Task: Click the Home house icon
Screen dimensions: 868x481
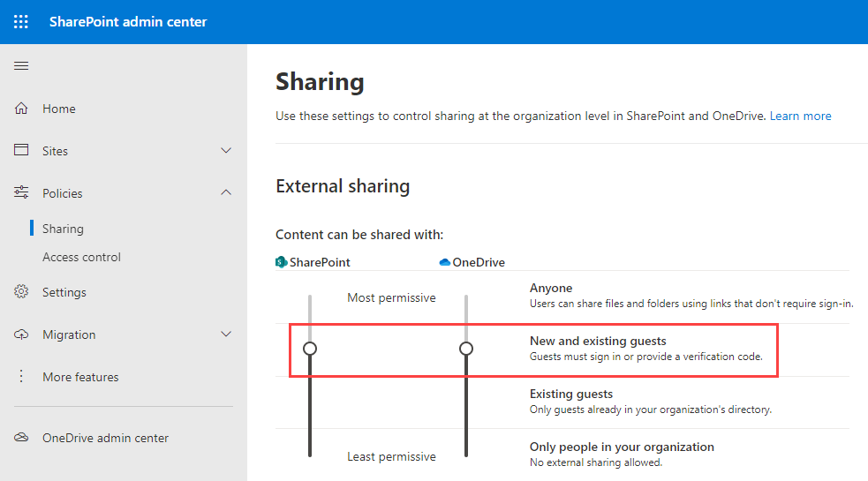Action: click(21, 108)
